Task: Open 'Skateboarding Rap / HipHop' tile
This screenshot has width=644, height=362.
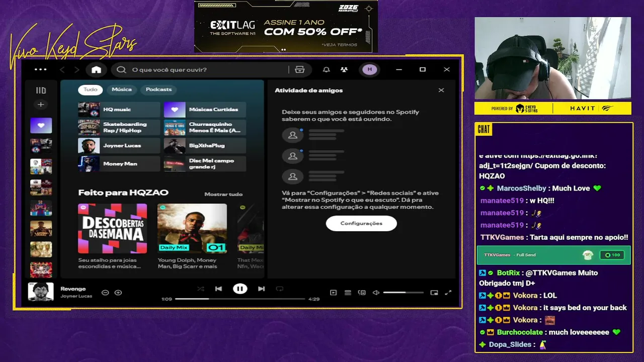Action: coord(119,128)
